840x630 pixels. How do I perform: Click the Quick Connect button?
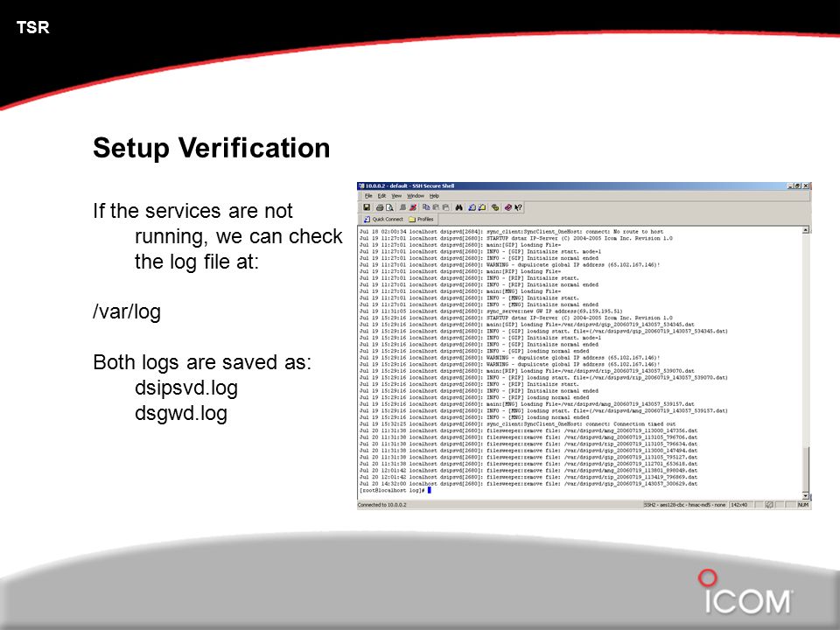(383, 219)
